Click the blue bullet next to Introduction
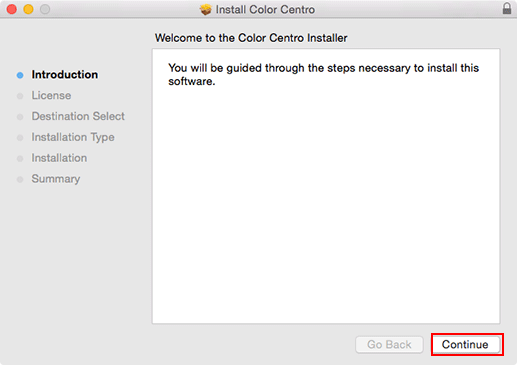This screenshot has width=517, height=365. click(x=20, y=75)
